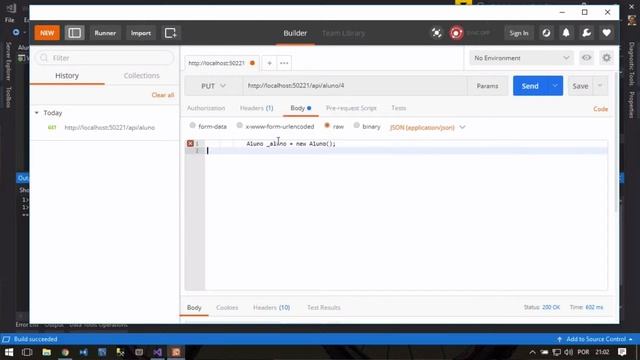
Task: Open the tab options ellipsis menu
Action: click(284, 63)
